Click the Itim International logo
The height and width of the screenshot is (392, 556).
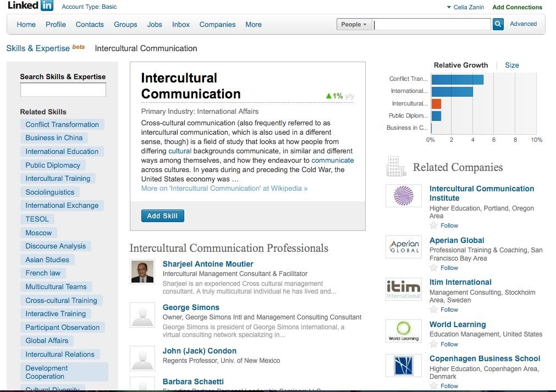coord(404,289)
